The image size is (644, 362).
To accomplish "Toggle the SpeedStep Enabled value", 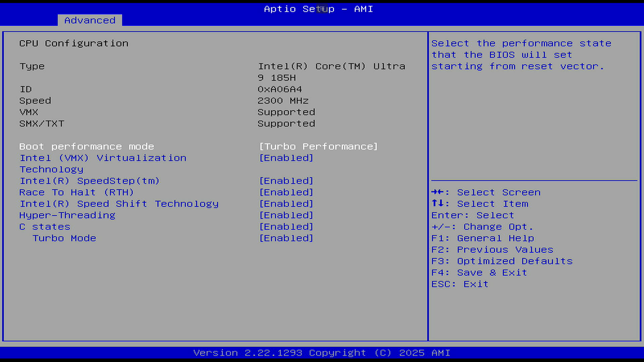I will tap(286, 181).
